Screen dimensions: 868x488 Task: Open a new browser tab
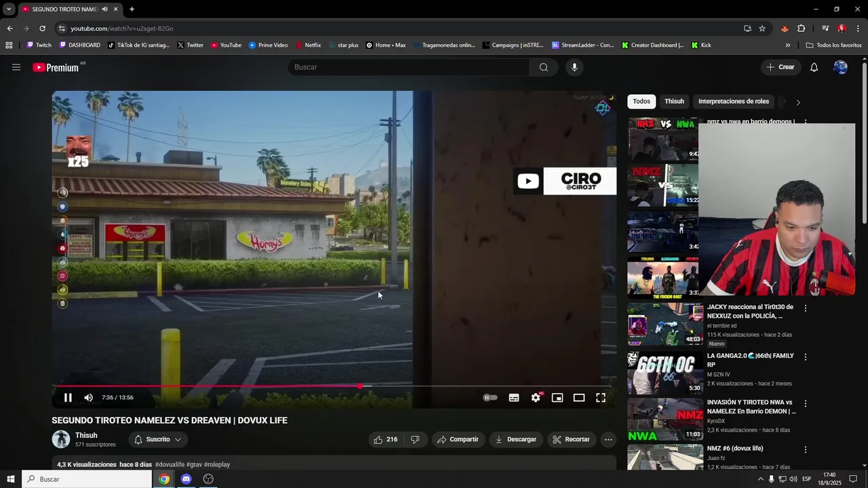132,9
